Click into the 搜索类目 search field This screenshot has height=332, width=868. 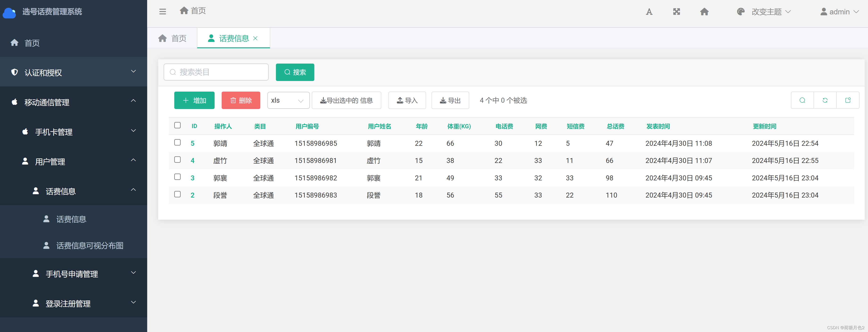pos(216,72)
